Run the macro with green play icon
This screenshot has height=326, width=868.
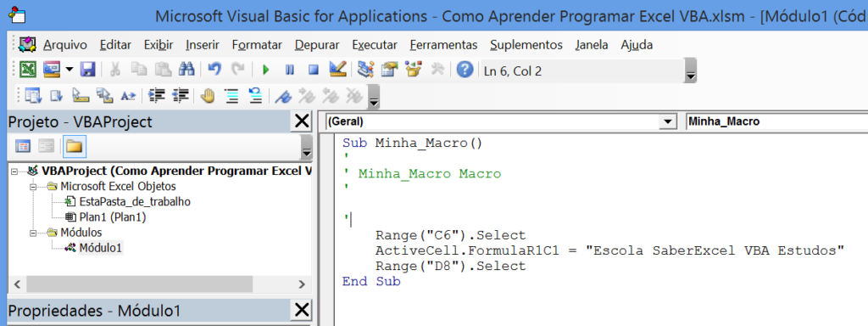tap(265, 70)
